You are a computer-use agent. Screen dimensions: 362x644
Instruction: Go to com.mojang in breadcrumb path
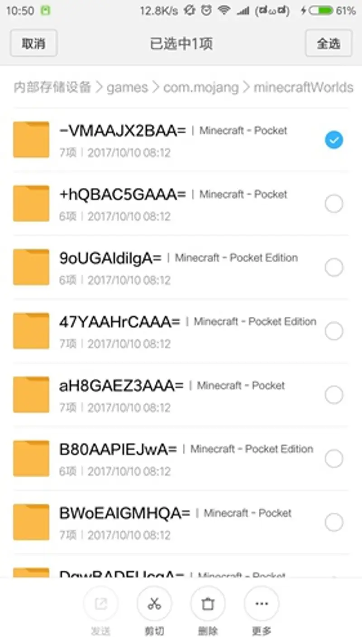[x=201, y=87]
